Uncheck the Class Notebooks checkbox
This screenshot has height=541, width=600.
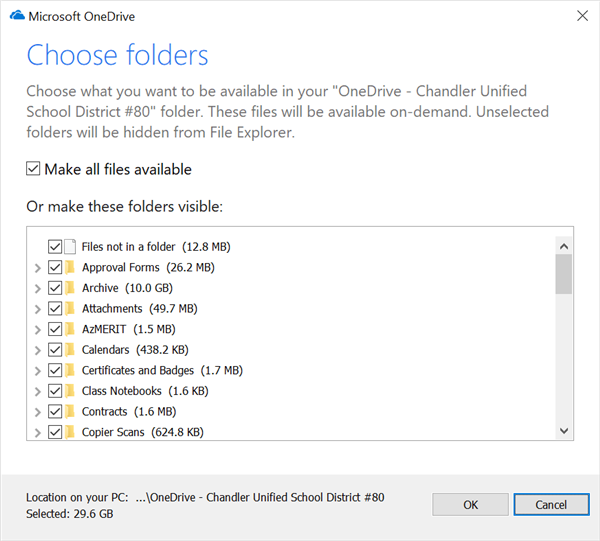55,391
